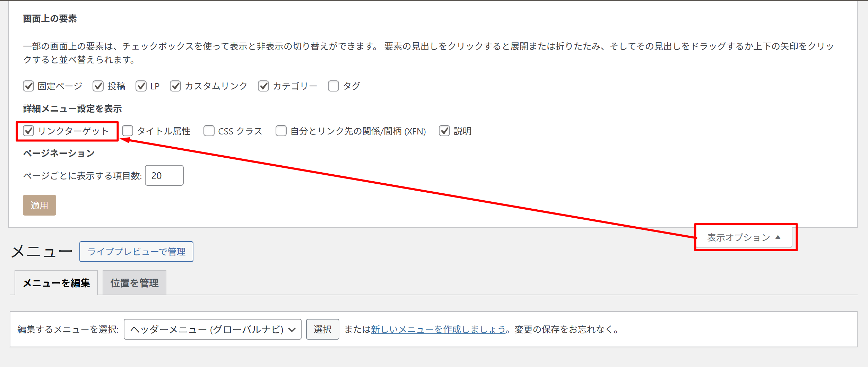Click the items-per-page number field

pyautogui.click(x=164, y=176)
